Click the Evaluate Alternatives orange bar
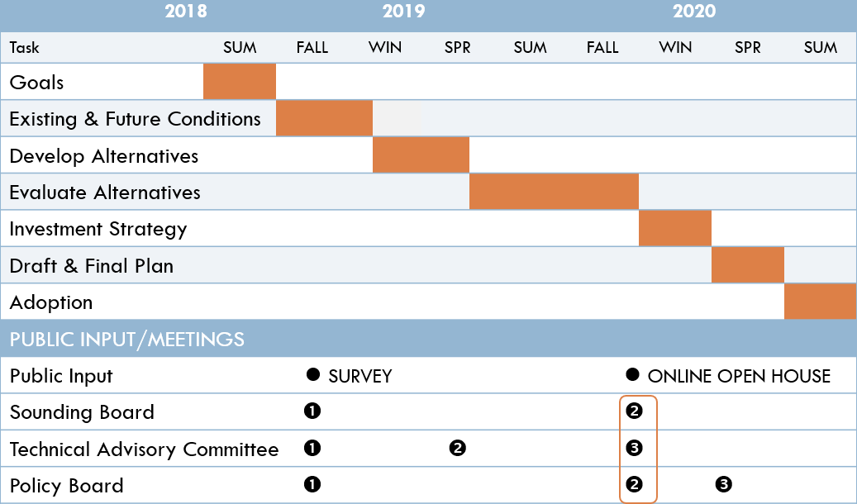The width and height of the screenshot is (857, 504). click(x=554, y=192)
